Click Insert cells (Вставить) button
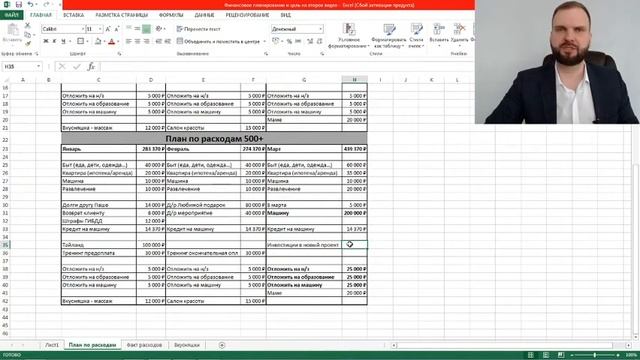Screen dimensions: 640x360 tap(439, 34)
